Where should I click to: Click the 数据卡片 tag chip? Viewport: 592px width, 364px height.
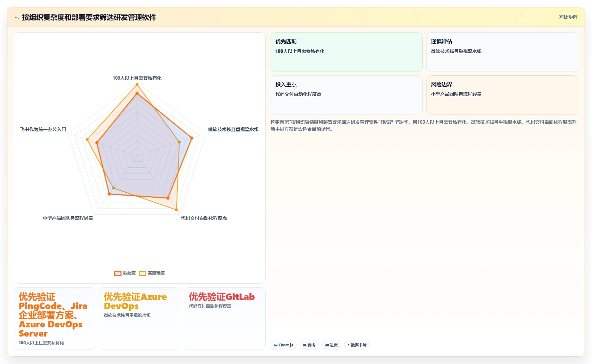point(357,345)
